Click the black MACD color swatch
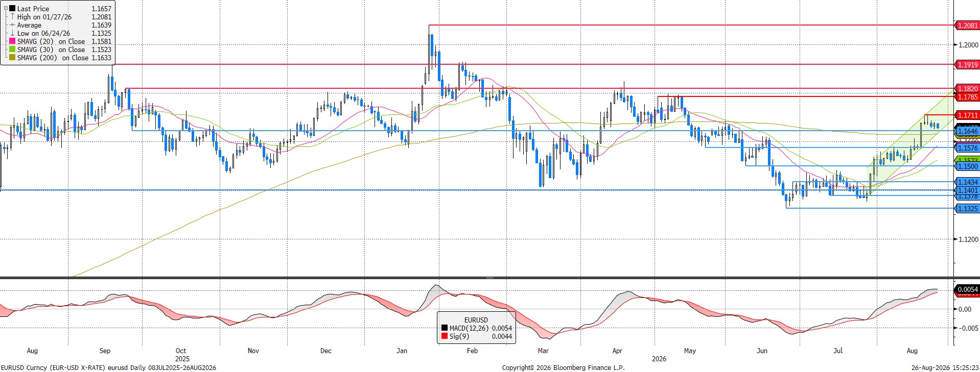 pyautogui.click(x=445, y=328)
